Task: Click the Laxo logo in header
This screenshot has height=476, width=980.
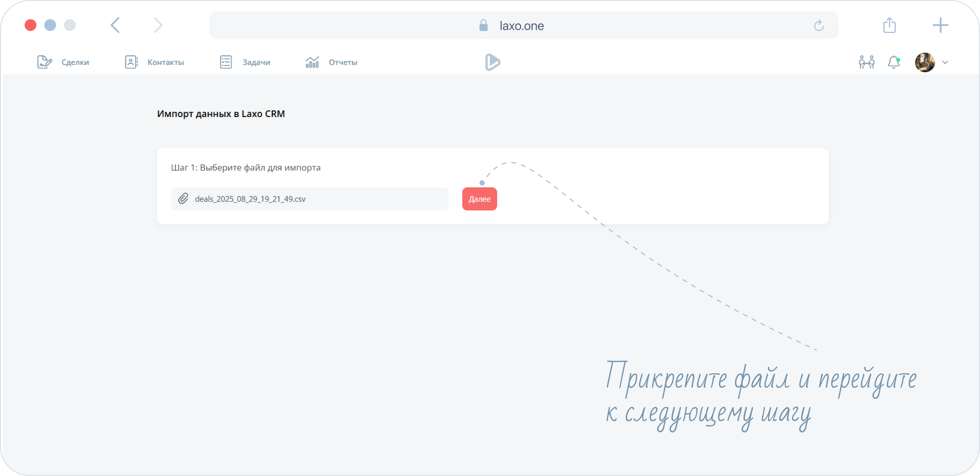Action: [492, 62]
